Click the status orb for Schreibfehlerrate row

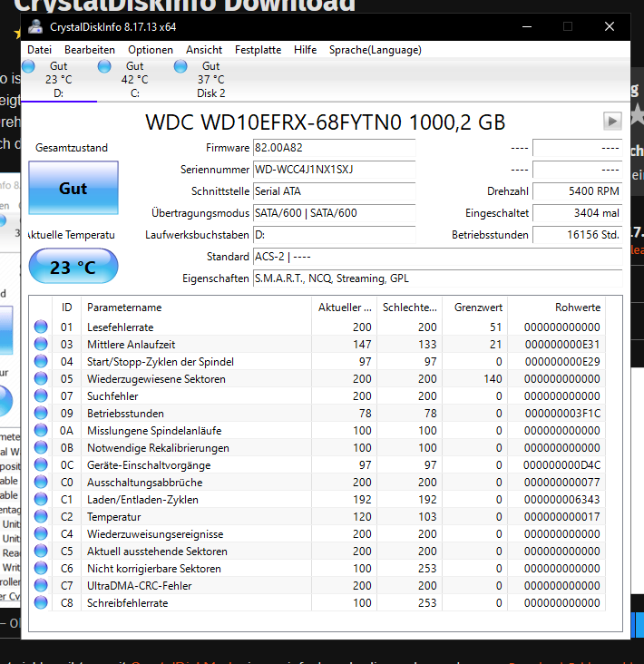click(41, 603)
